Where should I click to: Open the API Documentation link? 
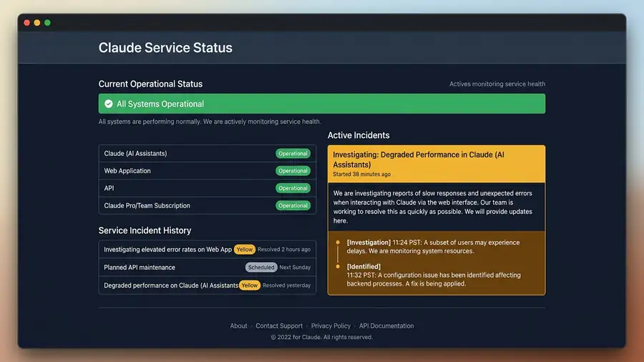point(386,326)
